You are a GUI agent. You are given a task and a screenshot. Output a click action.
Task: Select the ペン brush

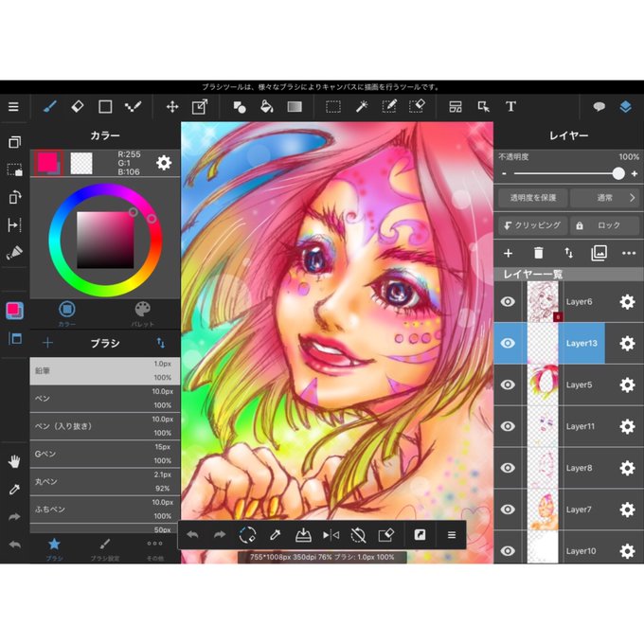(x=105, y=399)
